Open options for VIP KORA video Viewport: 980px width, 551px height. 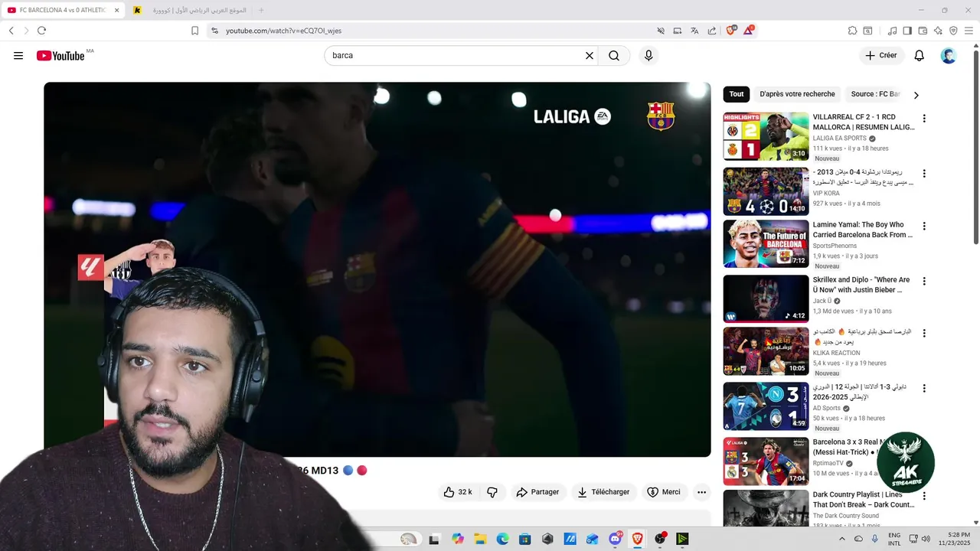pyautogui.click(x=924, y=174)
